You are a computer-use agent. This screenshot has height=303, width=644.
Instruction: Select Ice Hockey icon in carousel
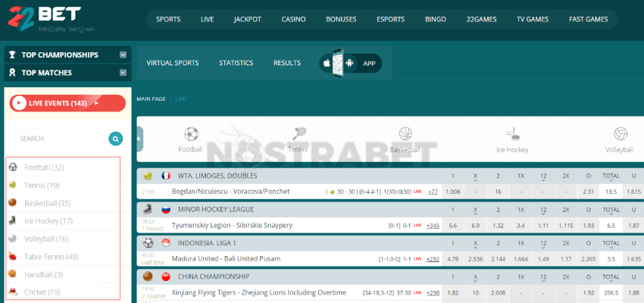[512, 134]
